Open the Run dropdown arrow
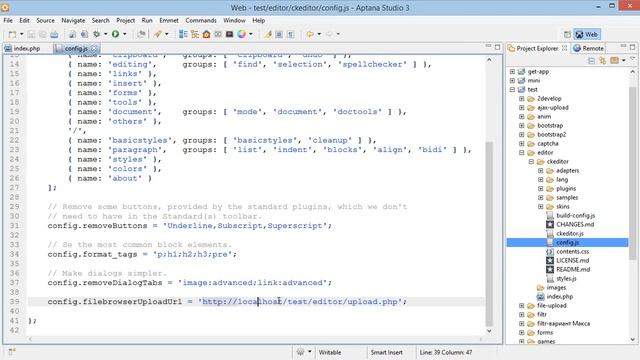Screen dimensions: 640x360 point(124,34)
